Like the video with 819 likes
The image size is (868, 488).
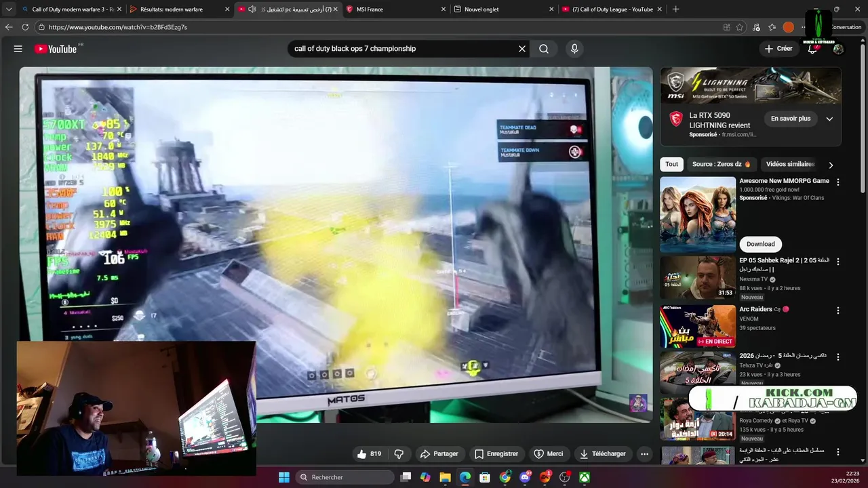[369, 454]
